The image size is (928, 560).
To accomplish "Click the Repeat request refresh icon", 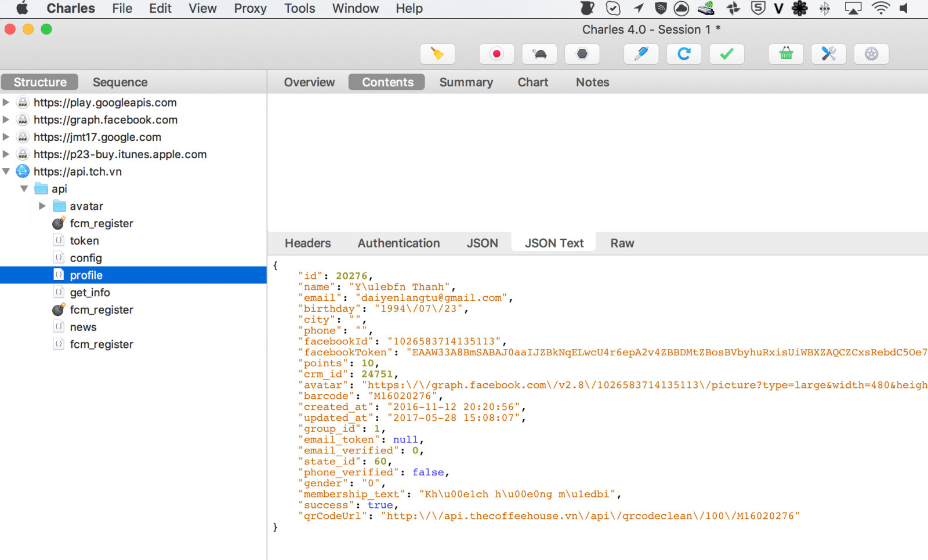I will pos(684,54).
